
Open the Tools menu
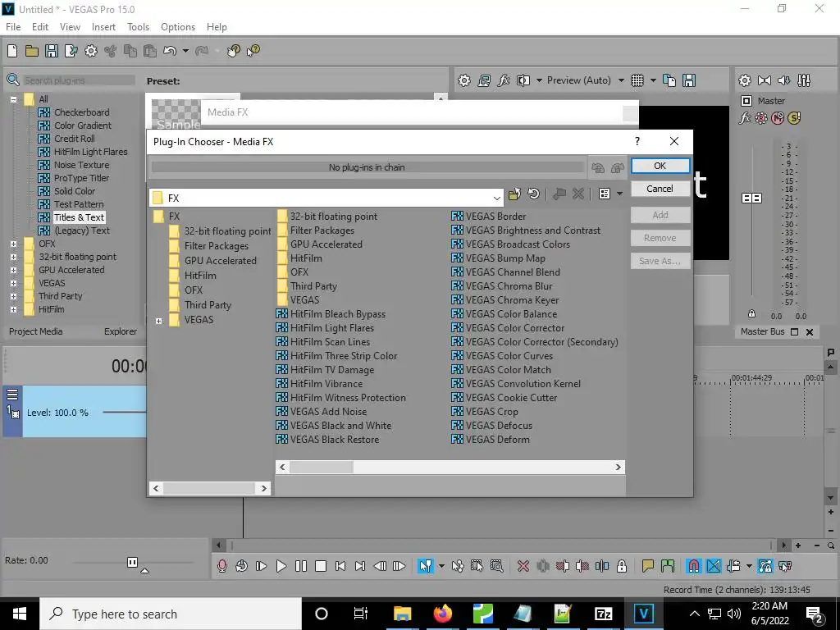coord(138,27)
